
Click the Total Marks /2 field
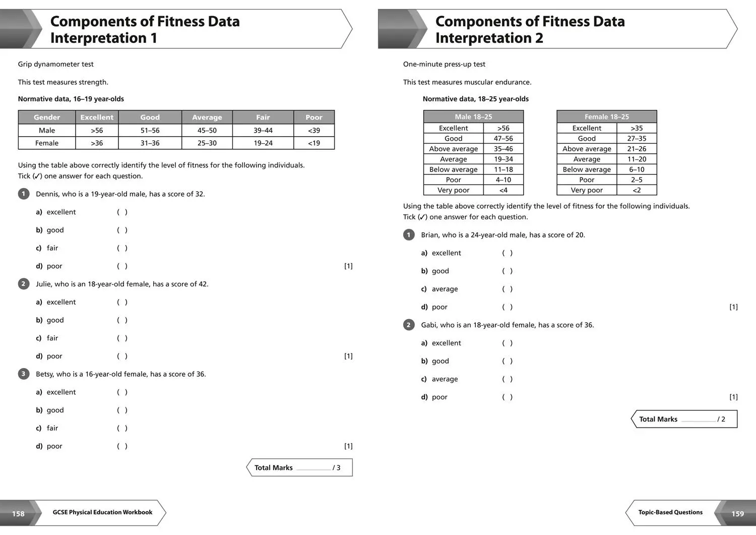coord(684,419)
